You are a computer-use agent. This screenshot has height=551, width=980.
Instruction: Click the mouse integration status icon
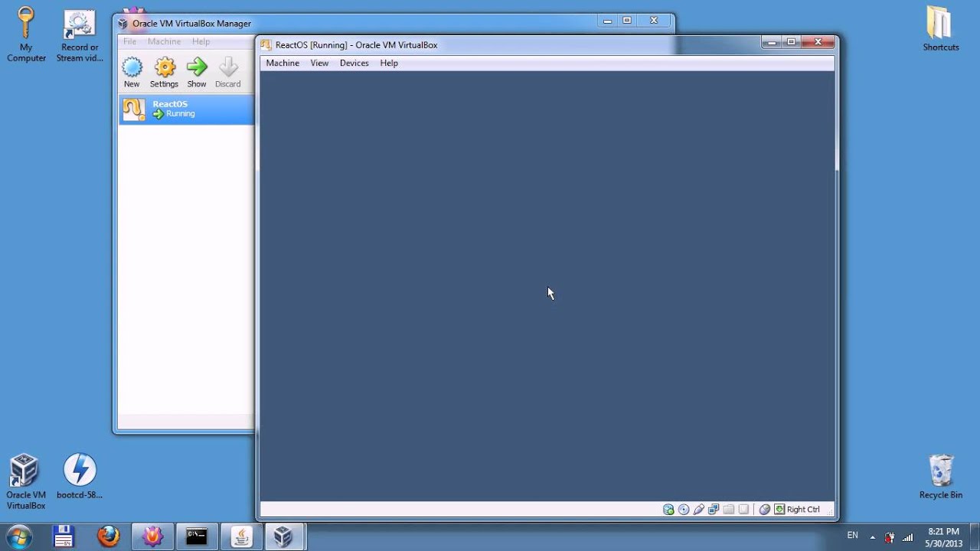click(x=764, y=509)
